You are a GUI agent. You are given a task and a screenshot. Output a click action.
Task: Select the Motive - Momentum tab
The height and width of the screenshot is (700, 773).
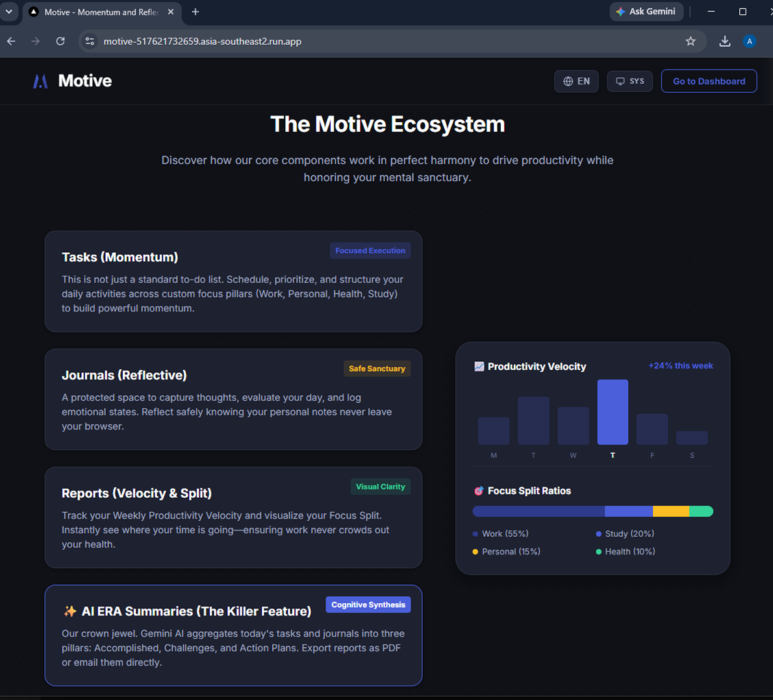101,12
